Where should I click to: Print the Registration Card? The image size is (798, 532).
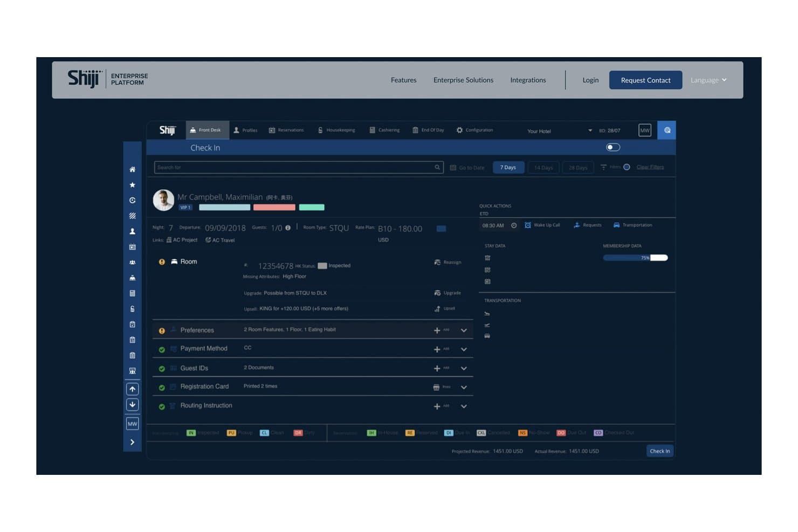437,388
